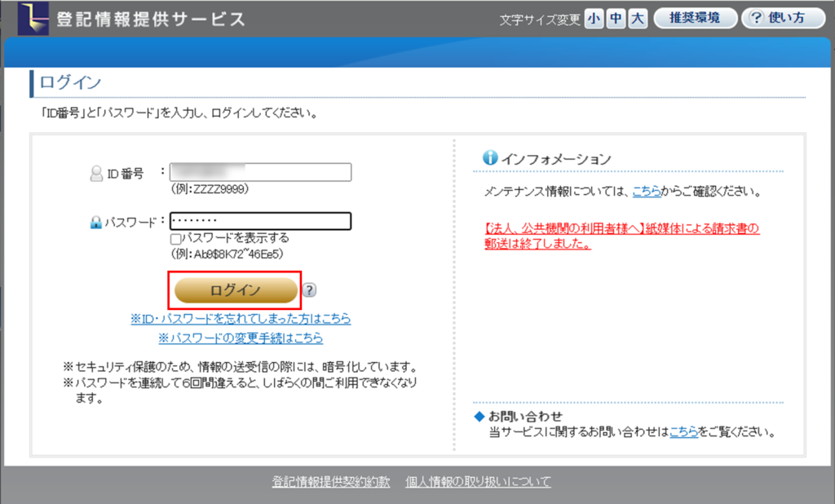This screenshot has height=504, width=835.
Task: Open 登記情報提供契約約款 footer link
Action: 331,482
